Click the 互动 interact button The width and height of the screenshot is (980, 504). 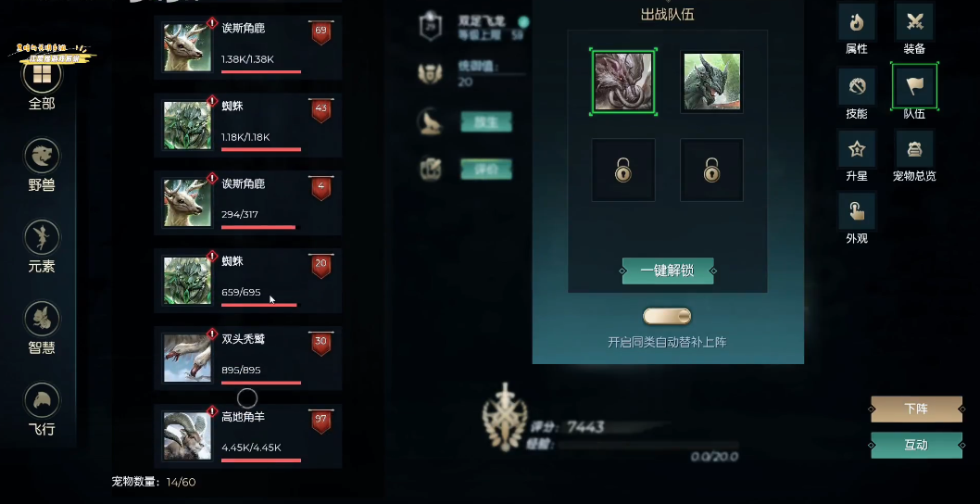click(x=916, y=445)
